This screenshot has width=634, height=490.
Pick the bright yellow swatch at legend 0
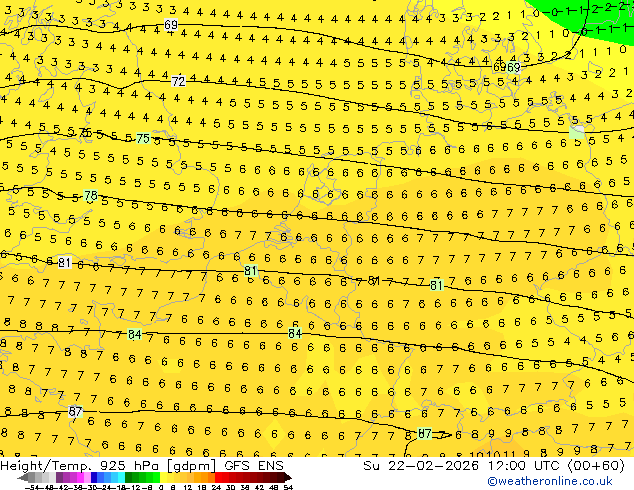point(163,478)
